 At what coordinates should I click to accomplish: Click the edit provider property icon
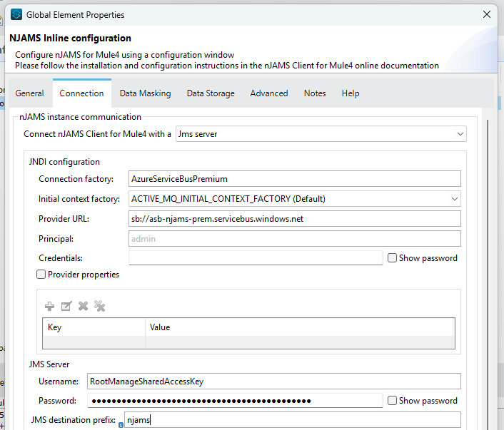[x=66, y=306]
